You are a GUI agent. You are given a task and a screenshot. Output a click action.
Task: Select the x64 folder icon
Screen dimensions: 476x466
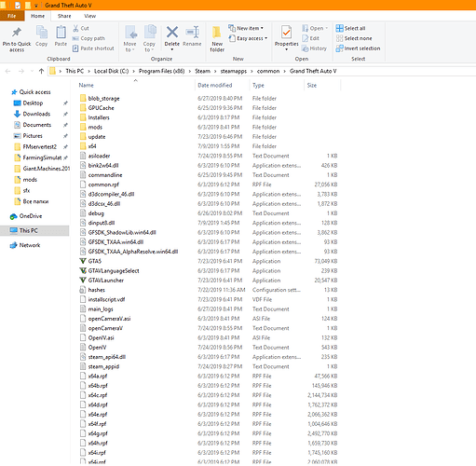click(83, 146)
